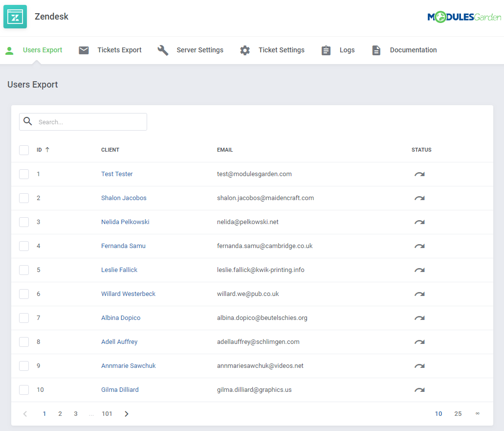Open client Test Tester link
The height and width of the screenshot is (431, 504).
(x=117, y=174)
